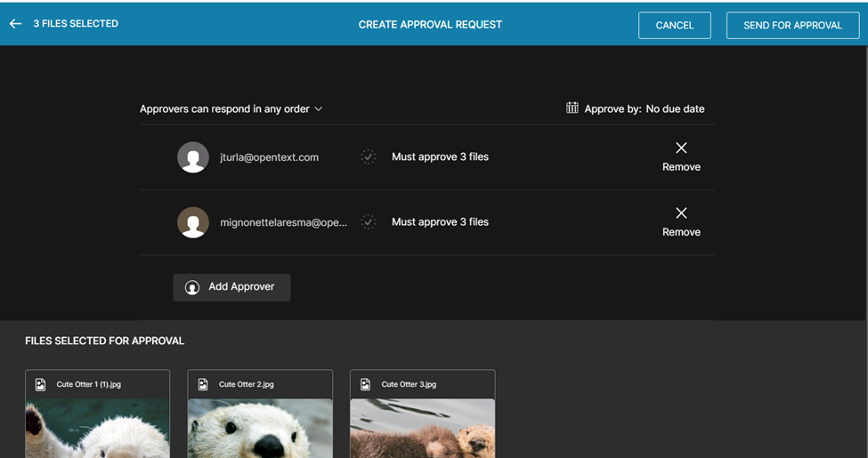Toggle must-approve checkmark for jturla@opentext.com
The image size is (868, 458).
(x=369, y=157)
